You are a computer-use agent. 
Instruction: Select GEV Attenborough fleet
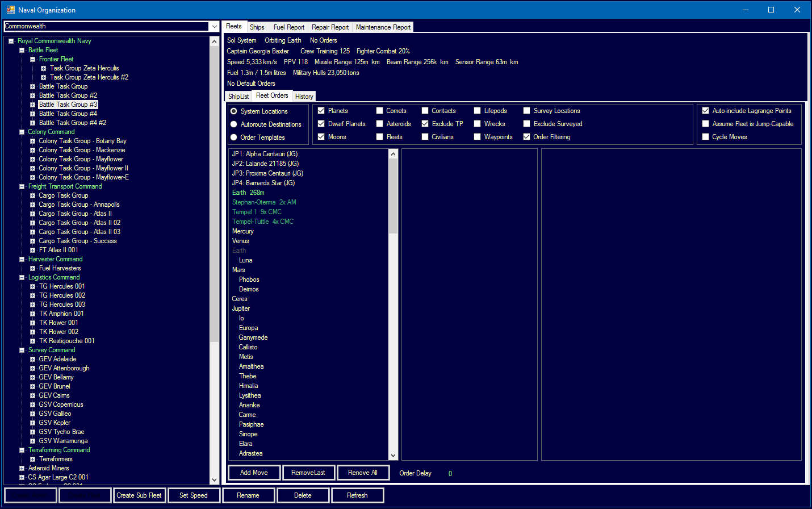(x=64, y=368)
